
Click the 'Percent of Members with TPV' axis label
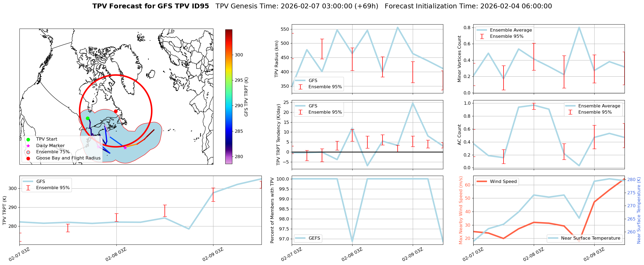coord(272,210)
